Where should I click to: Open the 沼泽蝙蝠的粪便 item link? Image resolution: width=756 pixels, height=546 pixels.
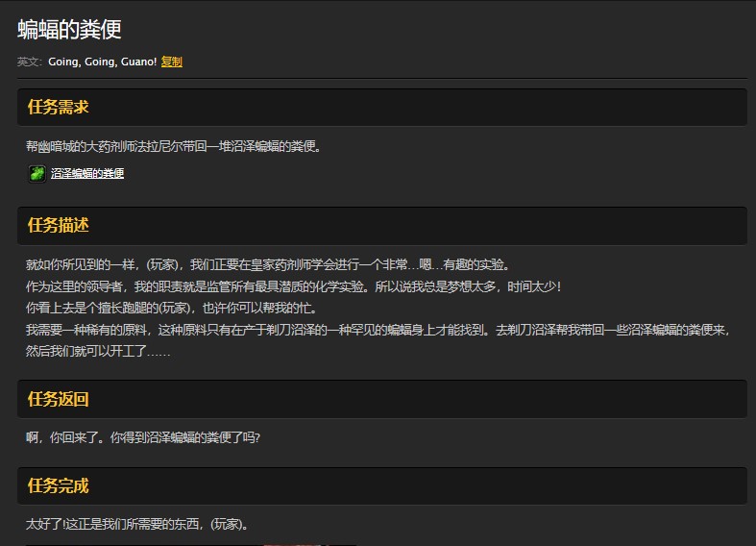[87, 174]
